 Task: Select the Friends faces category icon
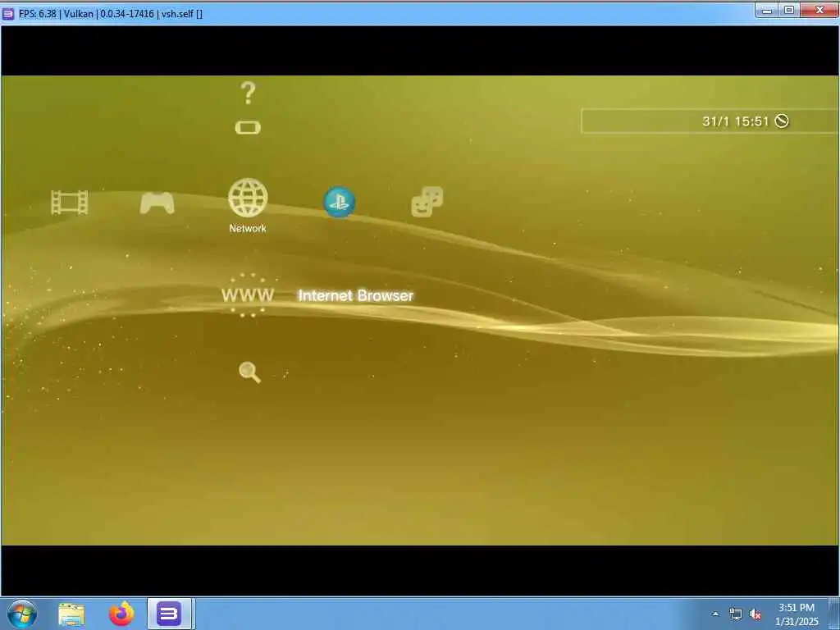[x=427, y=202]
